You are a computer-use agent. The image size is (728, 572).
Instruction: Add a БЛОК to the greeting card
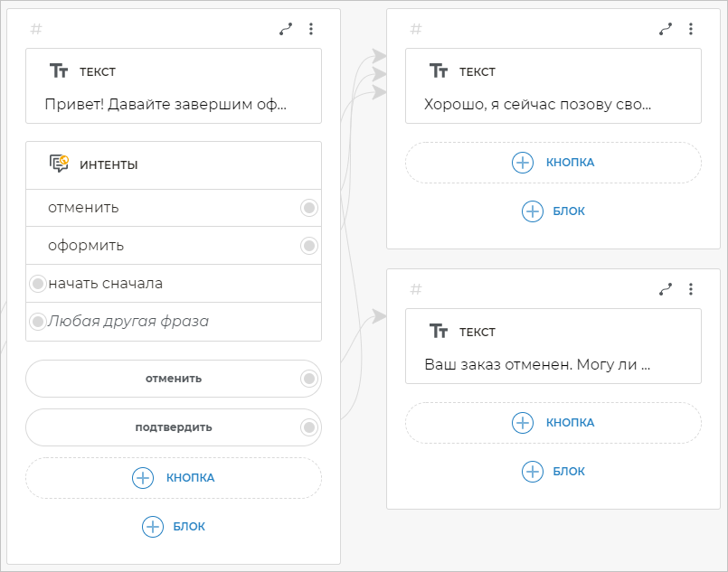pyautogui.click(x=174, y=527)
